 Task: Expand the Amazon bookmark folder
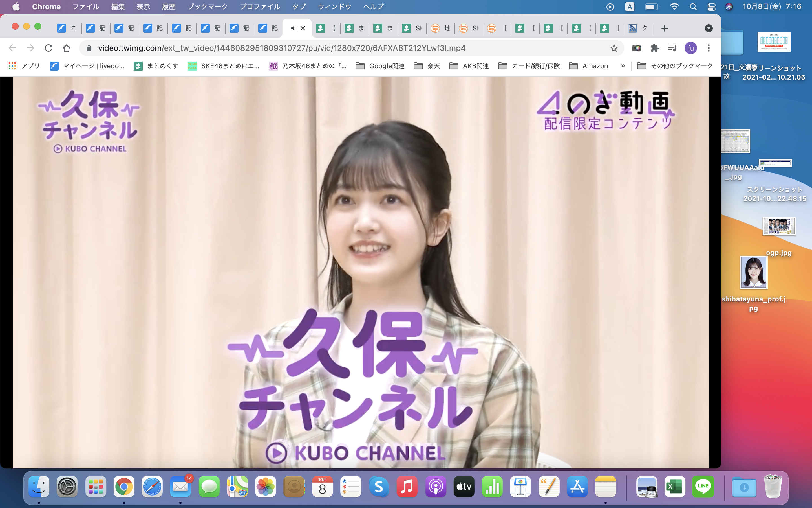pos(588,66)
